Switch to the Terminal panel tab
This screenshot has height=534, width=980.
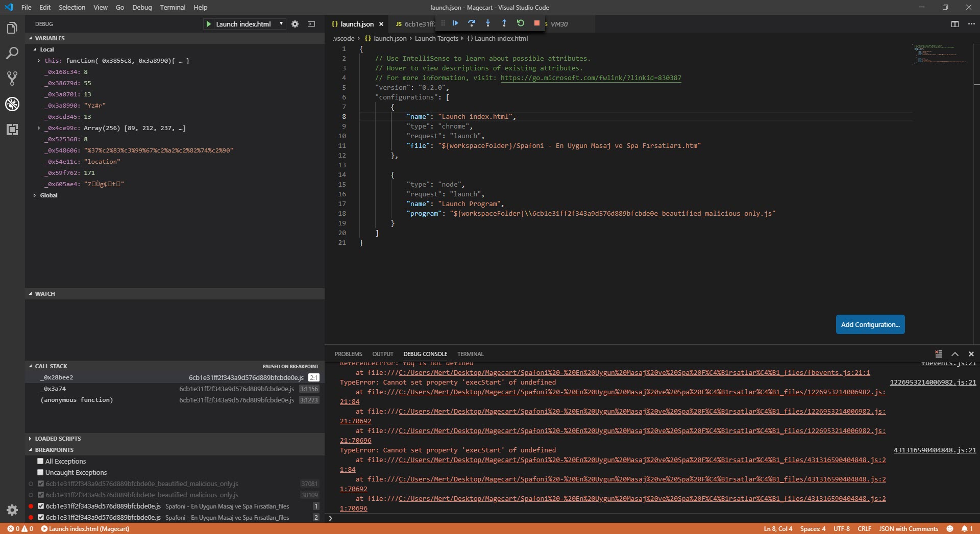471,354
